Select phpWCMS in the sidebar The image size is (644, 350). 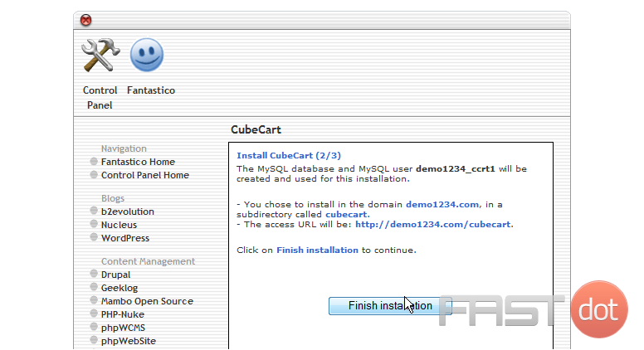pyautogui.click(x=123, y=328)
